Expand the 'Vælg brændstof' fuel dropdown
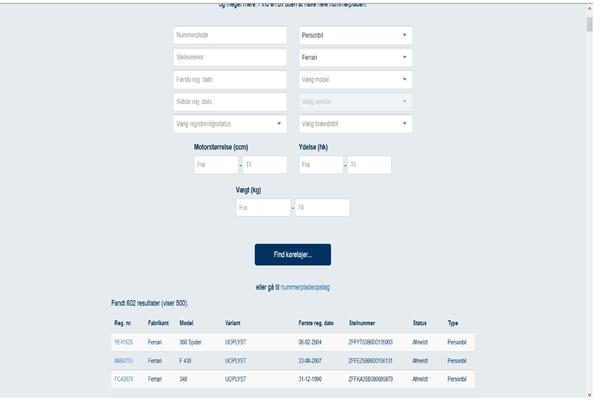Image resolution: width=600 pixels, height=416 pixels. pyautogui.click(x=355, y=124)
